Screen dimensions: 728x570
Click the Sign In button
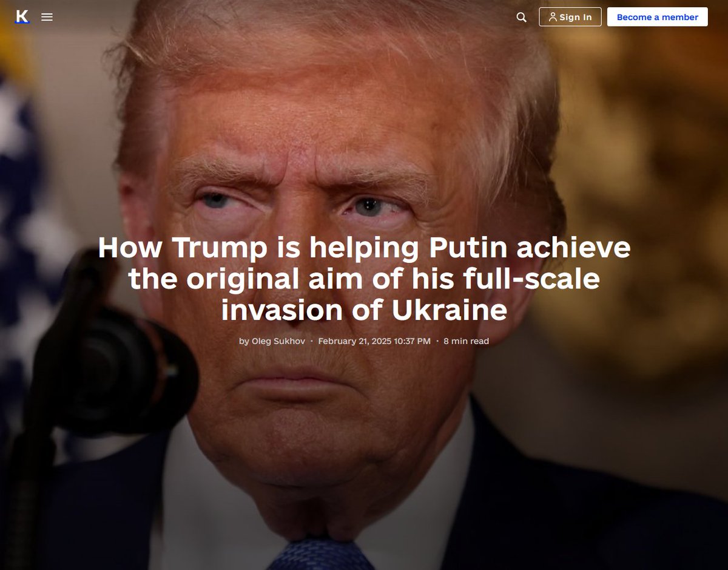coord(570,17)
